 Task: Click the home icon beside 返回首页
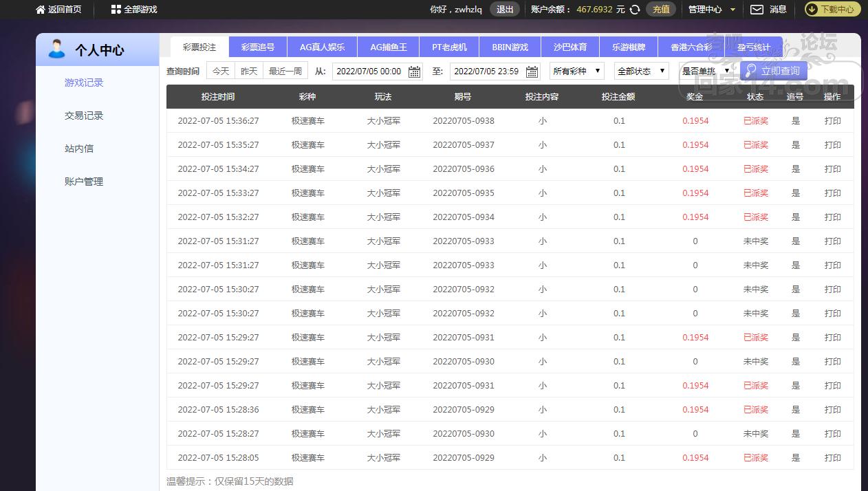(x=41, y=10)
